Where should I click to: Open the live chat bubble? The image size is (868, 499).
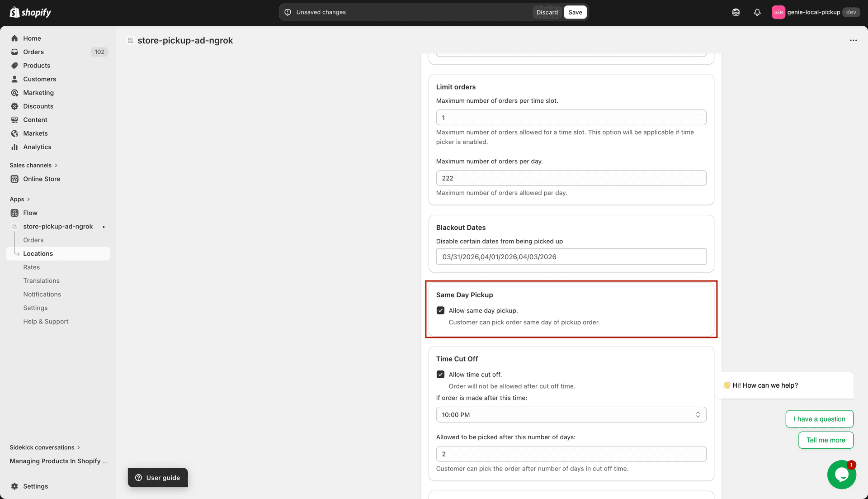click(x=841, y=474)
